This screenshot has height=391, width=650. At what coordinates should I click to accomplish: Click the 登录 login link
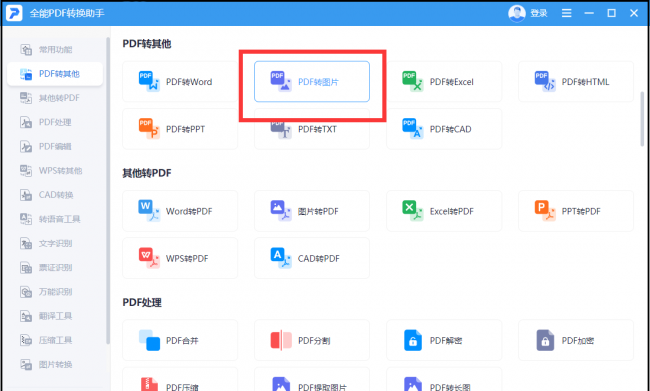click(539, 13)
